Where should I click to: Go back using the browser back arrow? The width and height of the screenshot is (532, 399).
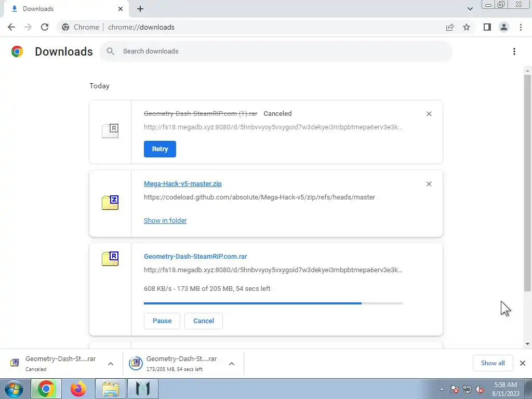[11, 27]
